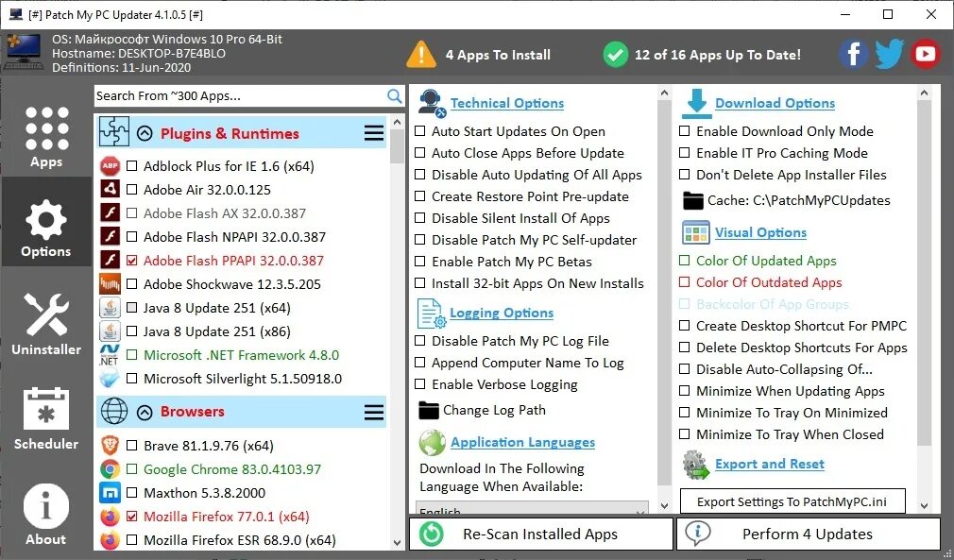Viewport: 954px width, 560px height.
Task: Click the Microsoft Silverlight icon
Action: click(111, 378)
